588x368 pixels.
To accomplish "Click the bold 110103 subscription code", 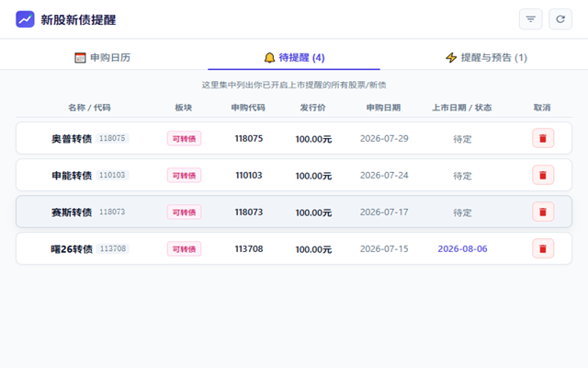I will [249, 176].
